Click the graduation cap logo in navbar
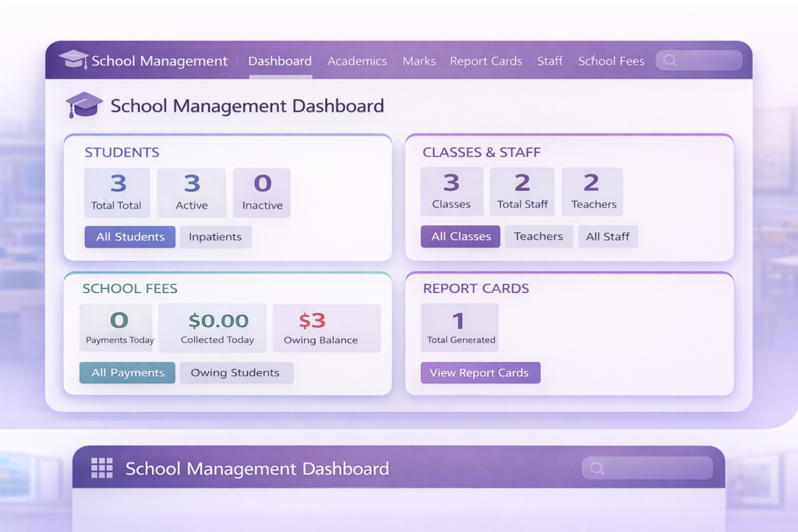The image size is (798, 532). coord(73,59)
